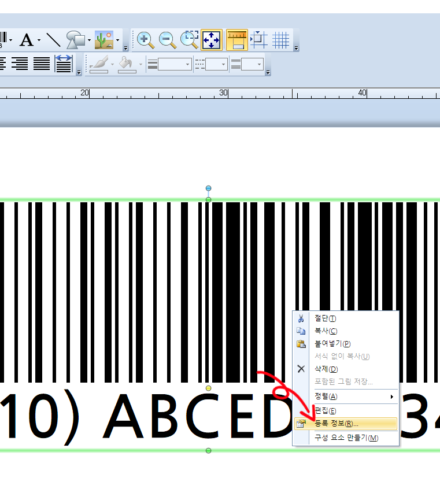The height and width of the screenshot is (504, 440).
Task: Click the properties icon beside 등록 정보
Action: 301,424
